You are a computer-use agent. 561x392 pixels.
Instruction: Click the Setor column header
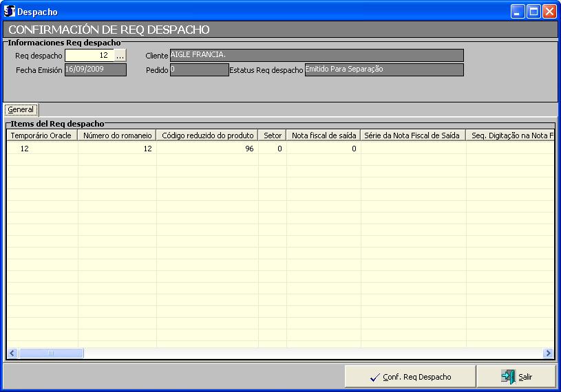pos(273,136)
